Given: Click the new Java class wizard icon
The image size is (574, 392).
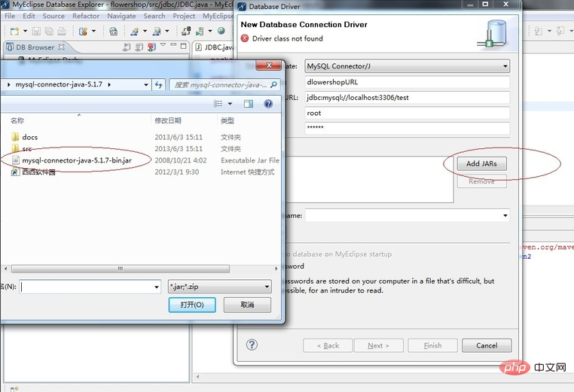Looking at the screenshot, I should [x=135, y=32].
